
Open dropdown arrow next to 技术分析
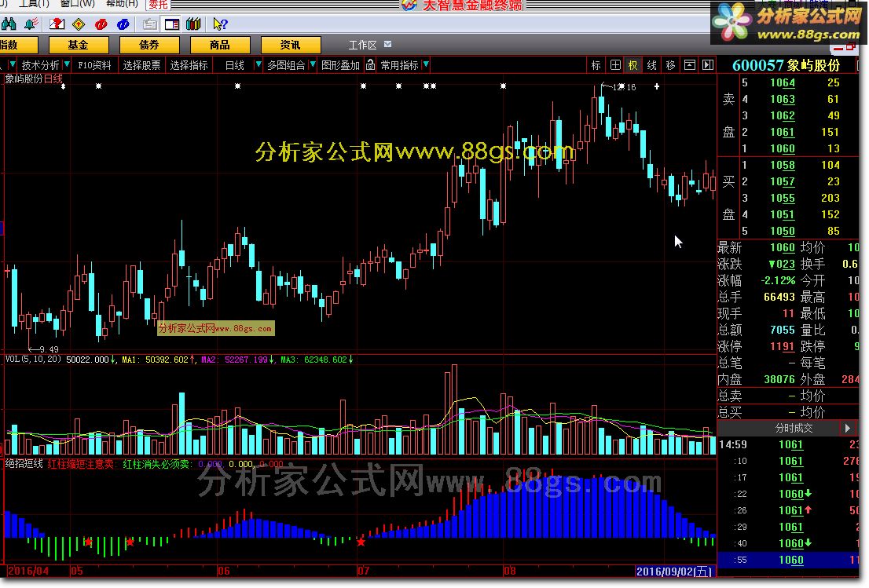(x=67, y=65)
